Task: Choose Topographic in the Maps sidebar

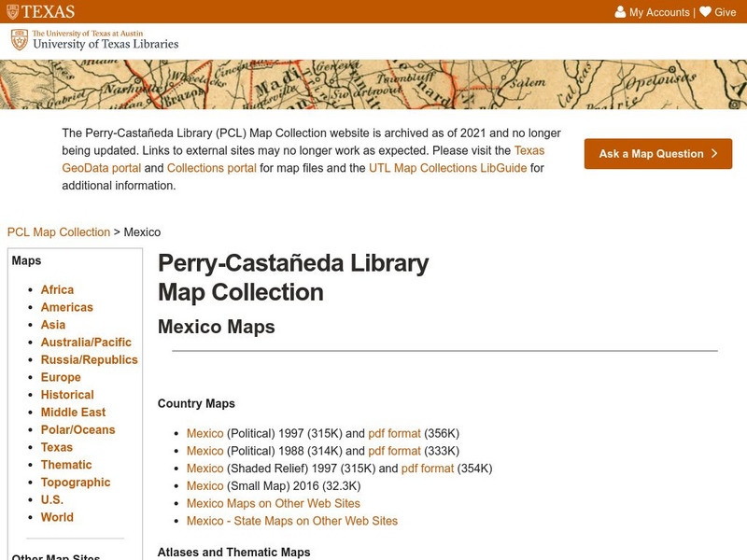Action: 76,483
